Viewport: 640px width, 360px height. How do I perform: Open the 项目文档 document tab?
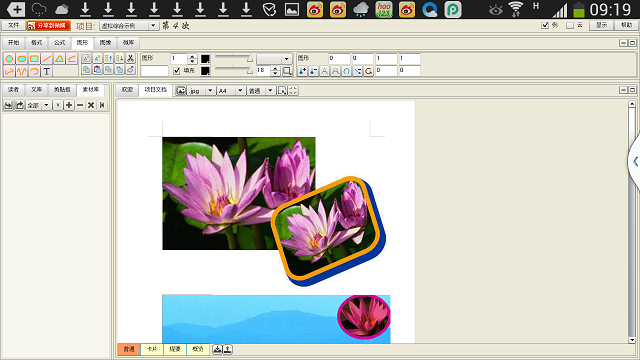156,89
